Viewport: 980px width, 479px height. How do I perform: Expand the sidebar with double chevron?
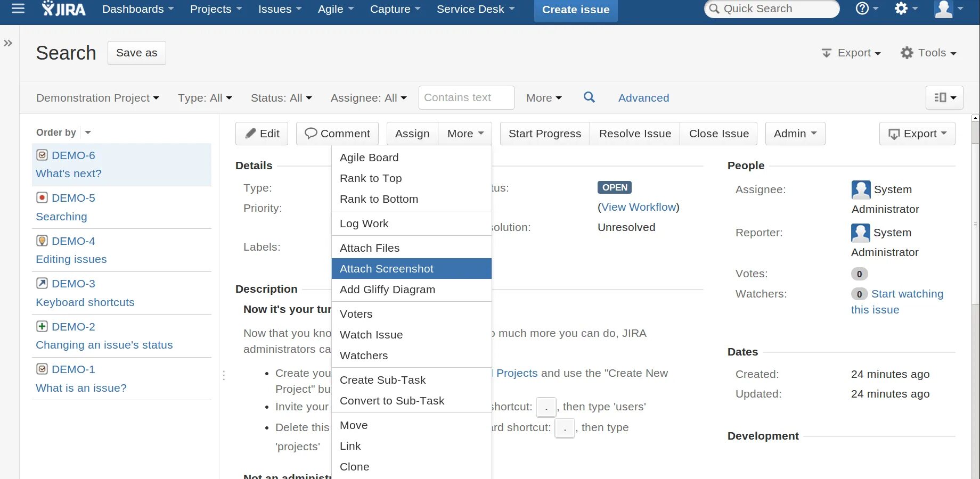[8, 43]
